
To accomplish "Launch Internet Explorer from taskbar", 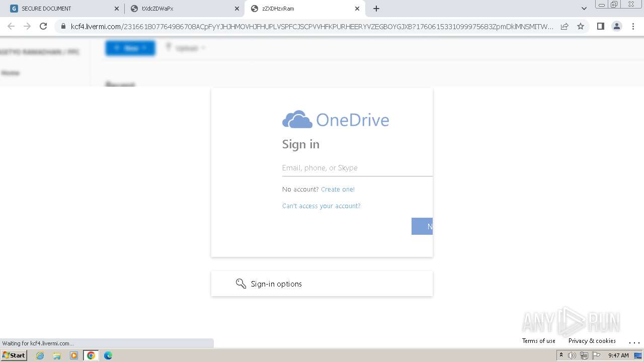I will point(40,355).
